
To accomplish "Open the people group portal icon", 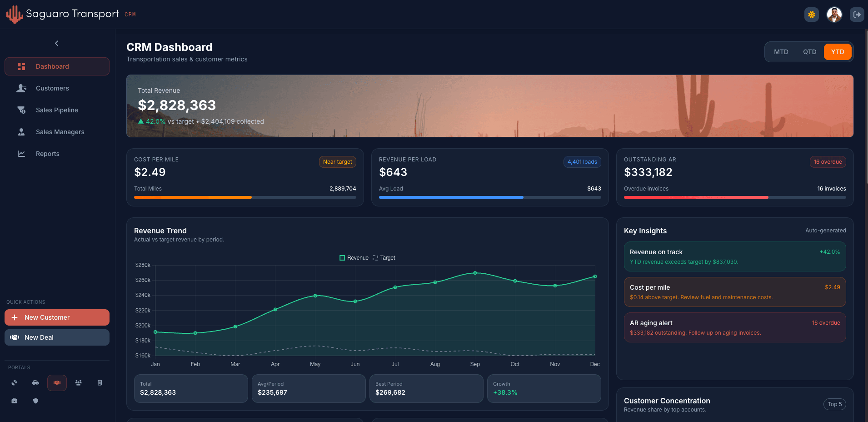I will pyautogui.click(x=78, y=383).
